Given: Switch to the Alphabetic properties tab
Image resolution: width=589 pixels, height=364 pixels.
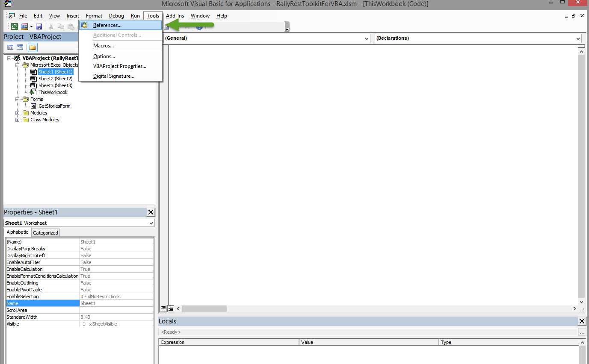Looking at the screenshot, I should point(18,232).
